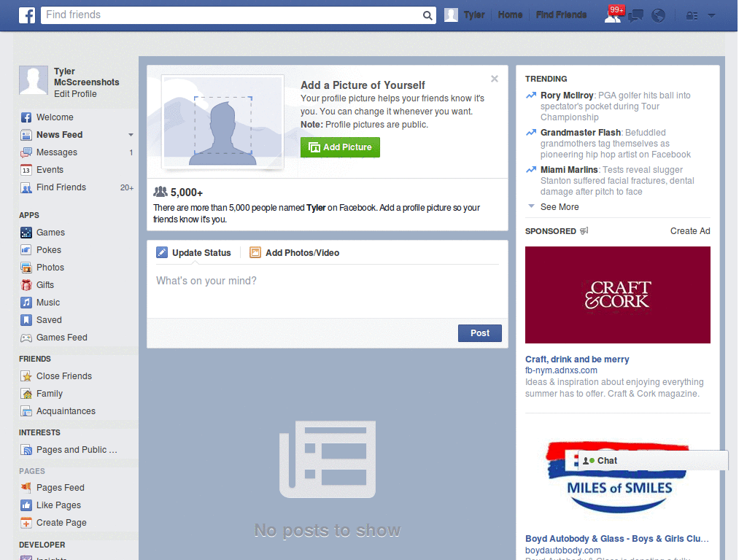Click the Facebook logo icon
The width and height of the screenshot is (747, 560).
coord(27,15)
